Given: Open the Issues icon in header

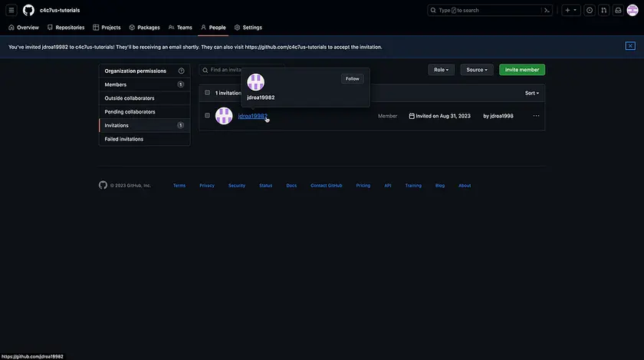Looking at the screenshot, I should point(590,10).
